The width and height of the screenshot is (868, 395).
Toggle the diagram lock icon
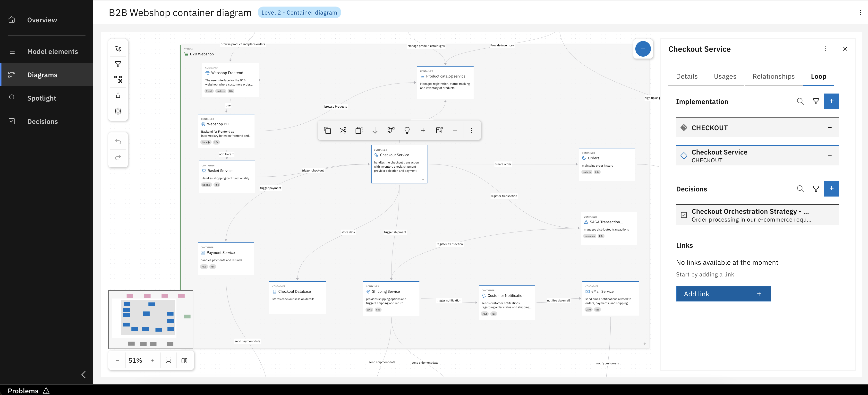(x=118, y=95)
